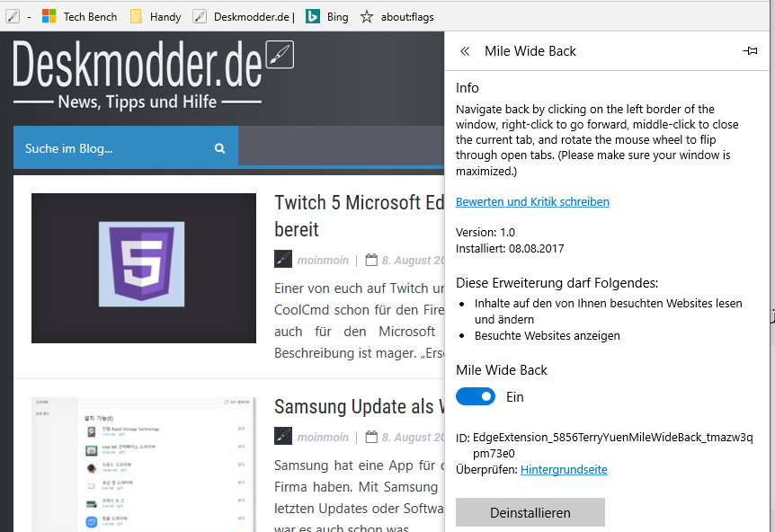The image size is (775, 532).
Task: Open the Samsung Update article headline
Action: coord(359,406)
